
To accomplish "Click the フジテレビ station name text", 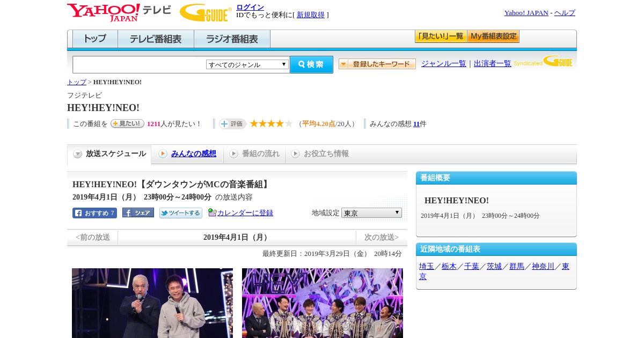I will (x=84, y=95).
